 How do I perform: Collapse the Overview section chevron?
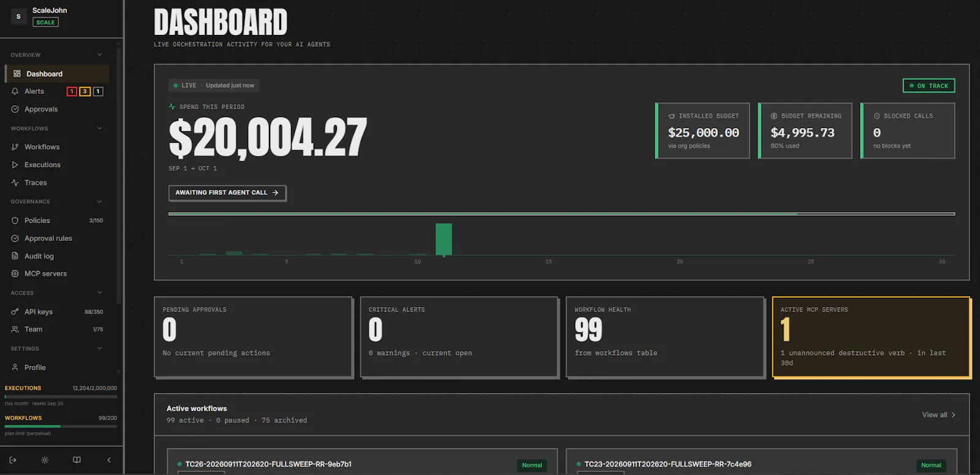[x=100, y=55]
